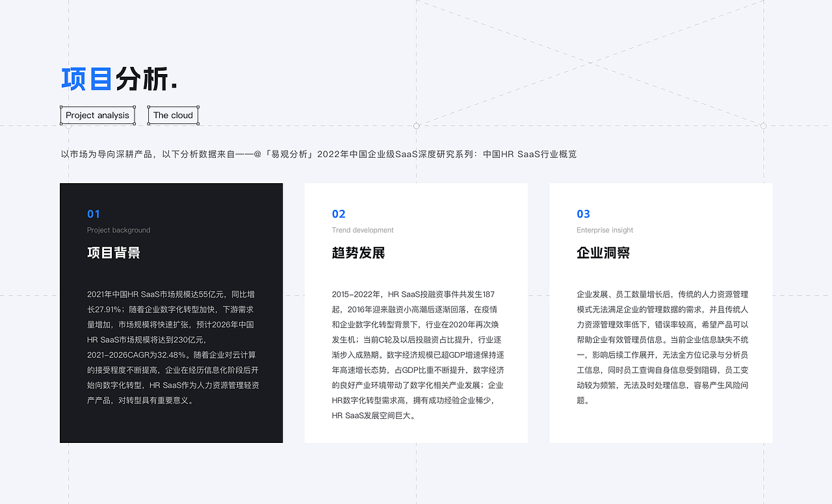Open the dark 项目背景 card
Screen dimensions: 832x504
click(172, 313)
